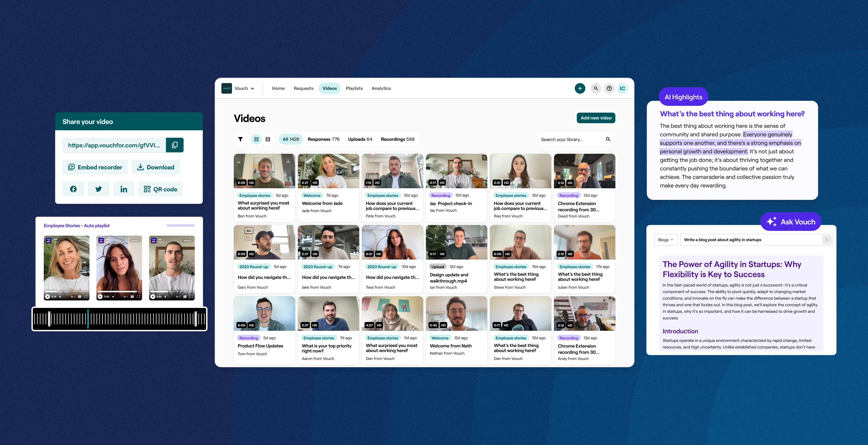Open the filter funnel icon
Screen dimensions: 868x445
[x=240, y=139]
